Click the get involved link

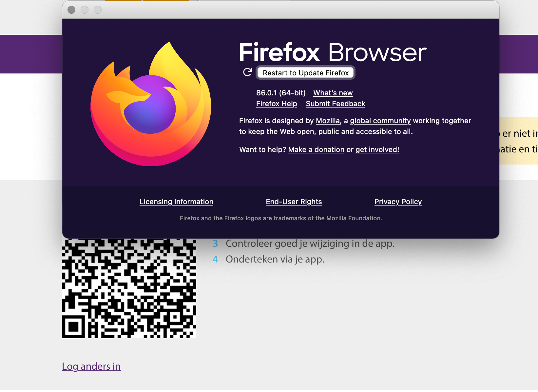[377, 149]
